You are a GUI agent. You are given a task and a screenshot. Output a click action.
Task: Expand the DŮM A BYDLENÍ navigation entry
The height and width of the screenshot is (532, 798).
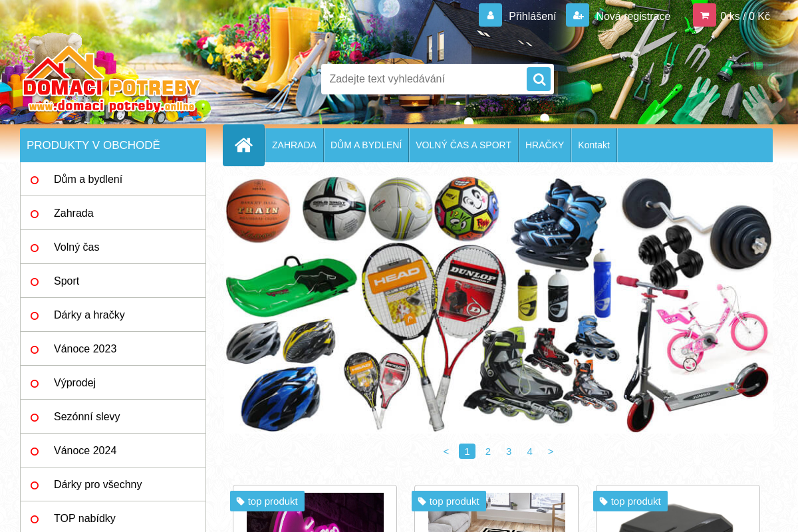366,145
